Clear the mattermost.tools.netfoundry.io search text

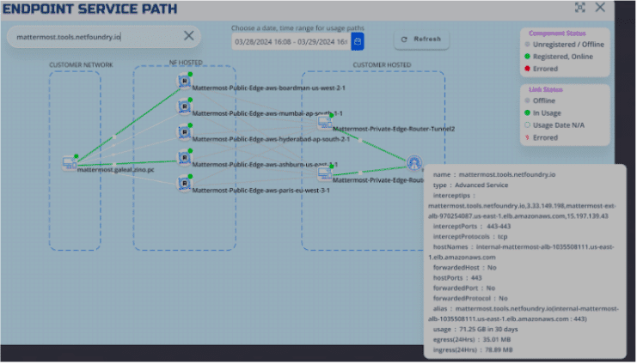click(189, 36)
